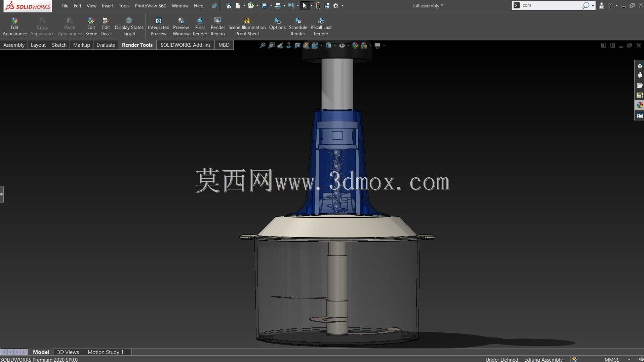Click Recall Last Render

321,27
